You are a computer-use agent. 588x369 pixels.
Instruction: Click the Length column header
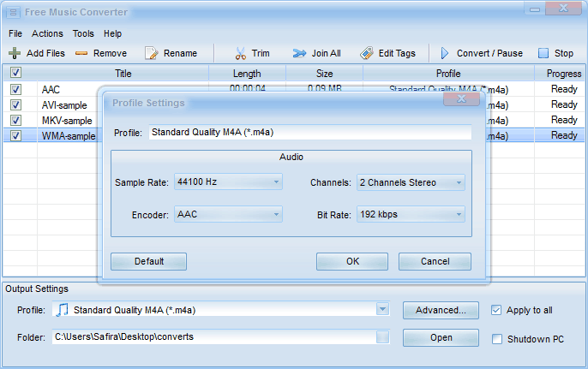247,74
